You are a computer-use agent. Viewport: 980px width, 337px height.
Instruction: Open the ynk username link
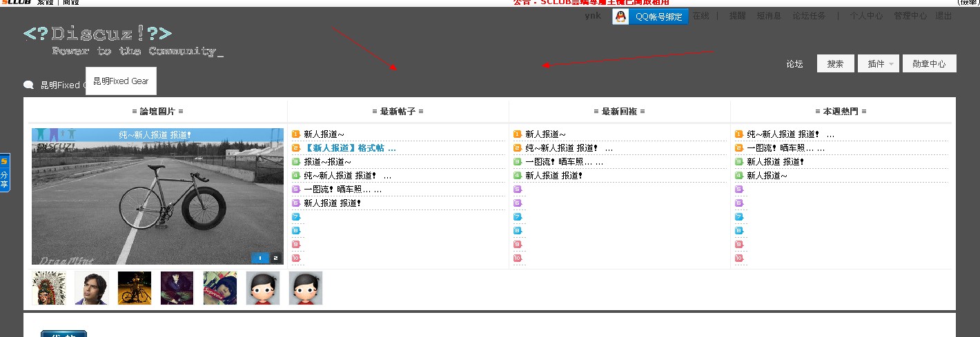point(593,16)
